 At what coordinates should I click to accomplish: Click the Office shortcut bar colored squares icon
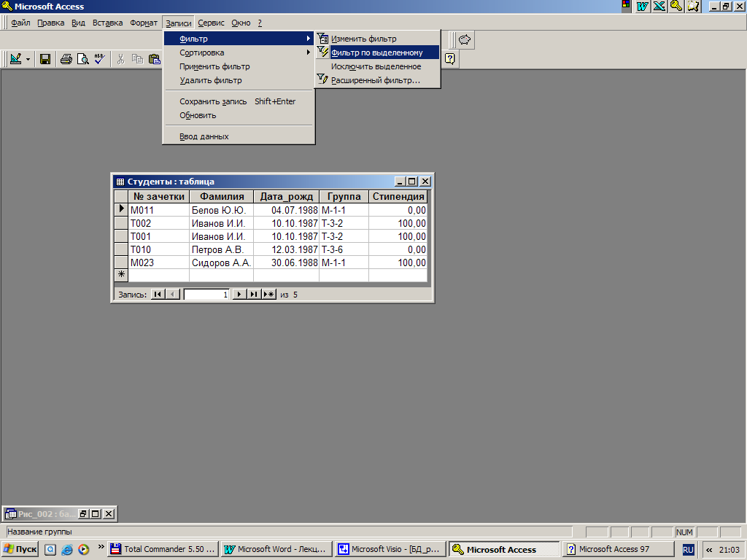tap(626, 5)
